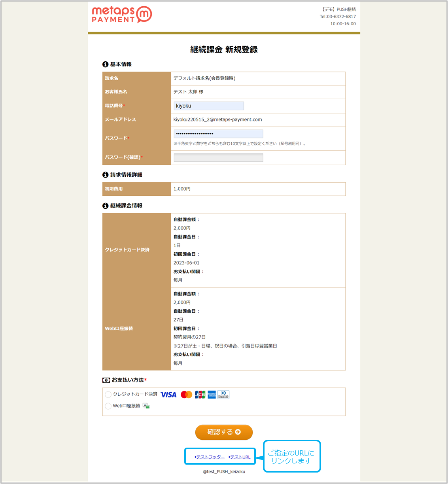Select the Web口座振替 radio button

pyautogui.click(x=108, y=406)
